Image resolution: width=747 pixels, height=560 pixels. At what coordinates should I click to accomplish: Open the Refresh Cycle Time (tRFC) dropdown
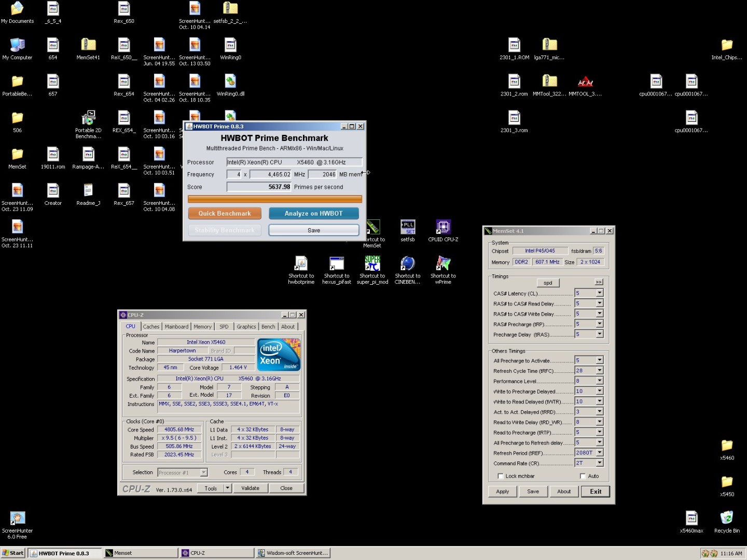click(x=600, y=371)
